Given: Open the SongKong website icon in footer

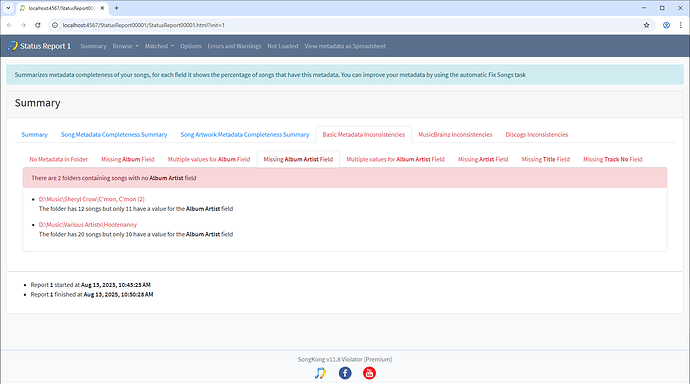Looking at the screenshot, I should pos(320,373).
